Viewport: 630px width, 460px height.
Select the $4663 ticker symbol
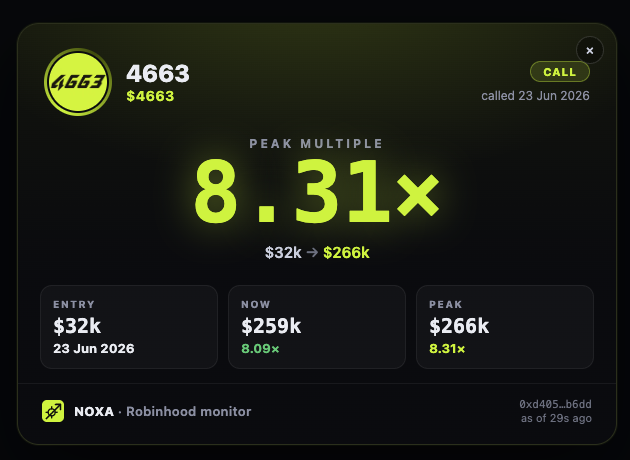(150, 96)
